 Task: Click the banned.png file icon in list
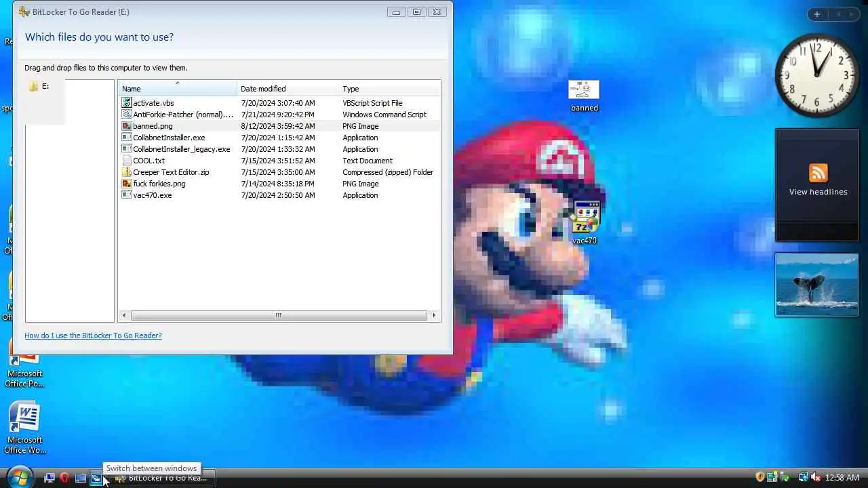[x=127, y=126]
